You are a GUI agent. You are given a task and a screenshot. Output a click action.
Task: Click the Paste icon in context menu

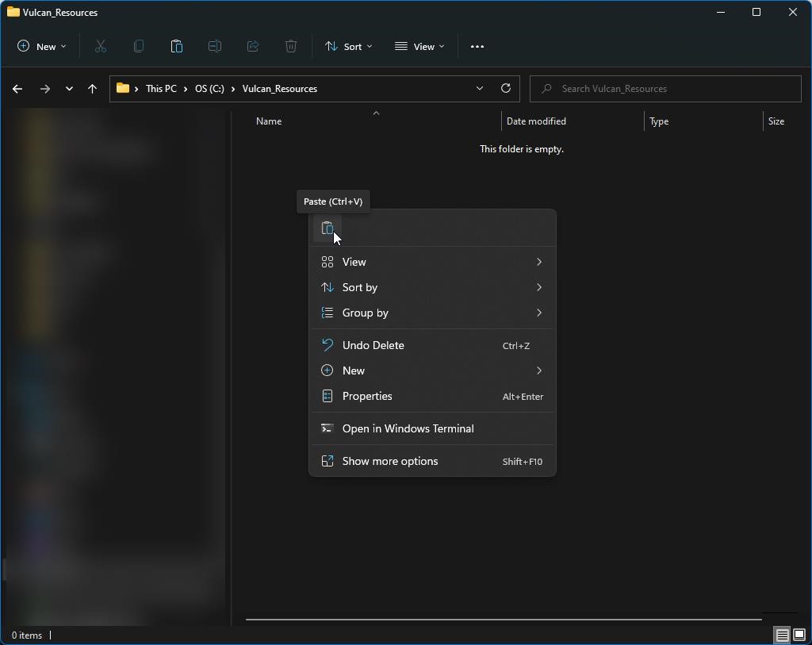[x=327, y=228]
